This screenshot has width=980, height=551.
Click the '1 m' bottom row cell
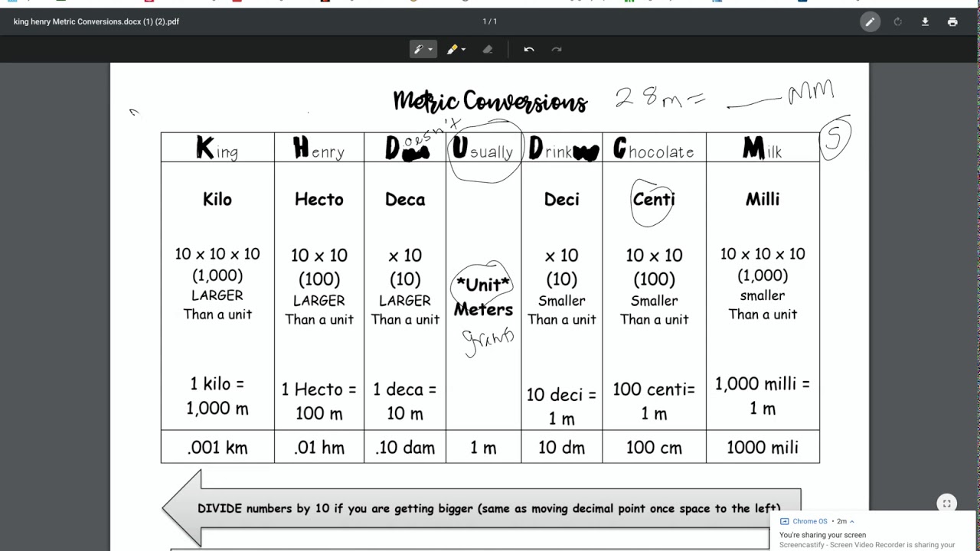tap(483, 447)
